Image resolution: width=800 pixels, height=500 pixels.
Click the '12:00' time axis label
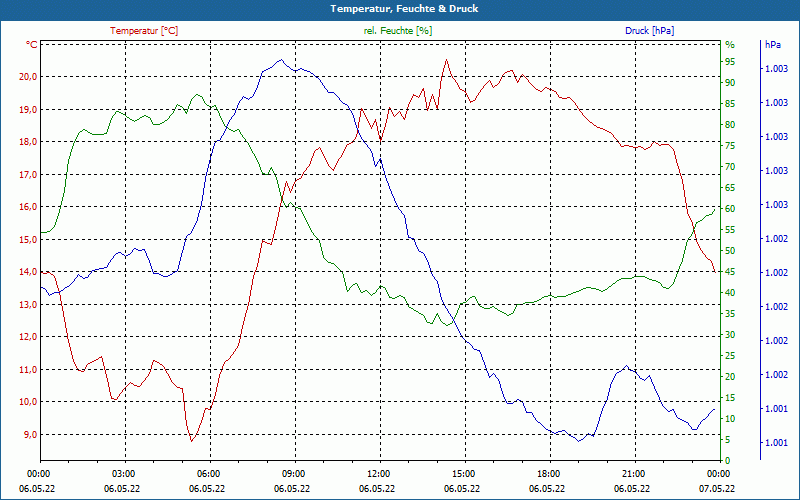(x=378, y=473)
